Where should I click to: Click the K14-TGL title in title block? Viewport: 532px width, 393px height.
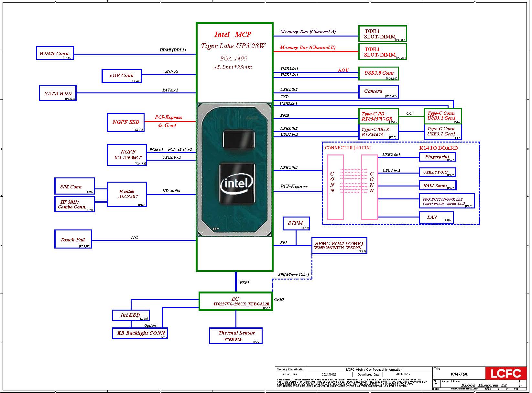click(x=459, y=375)
